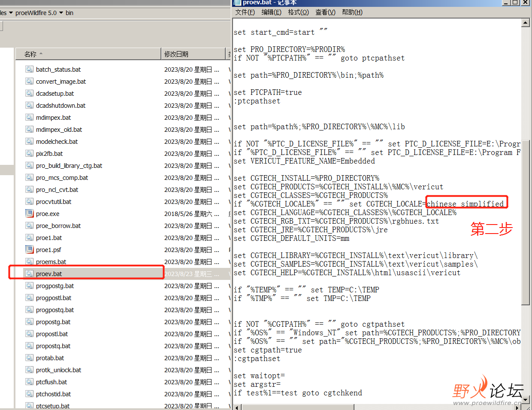This screenshot has height=410, width=532.
Task: Click the procvtutil.bat file icon
Action: click(29, 201)
